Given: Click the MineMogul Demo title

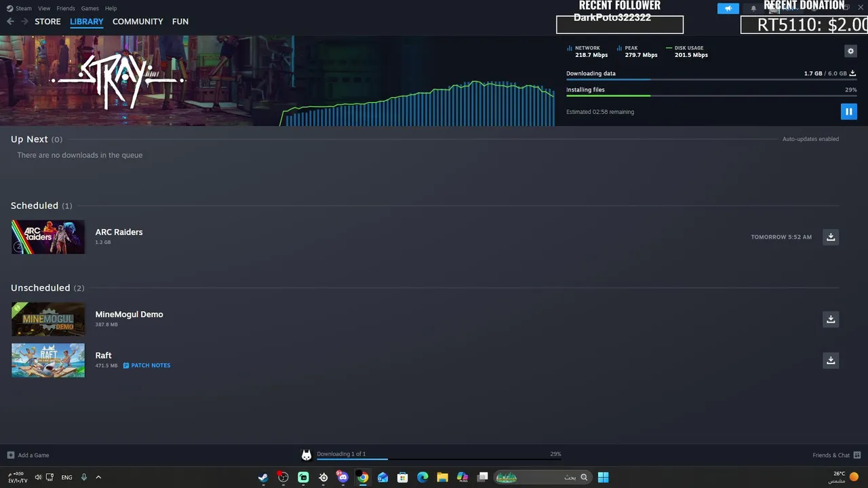Looking at the screenshot, I should [x=129, y=314].
